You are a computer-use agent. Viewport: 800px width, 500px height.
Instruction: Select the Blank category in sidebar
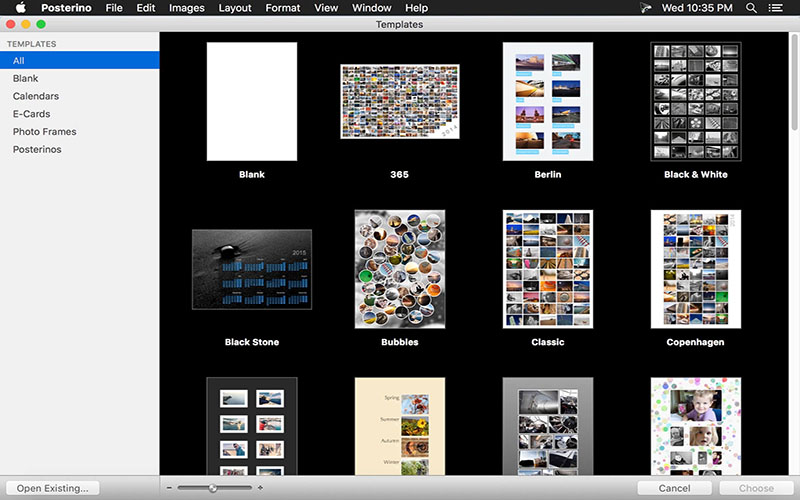coord(80,78)
